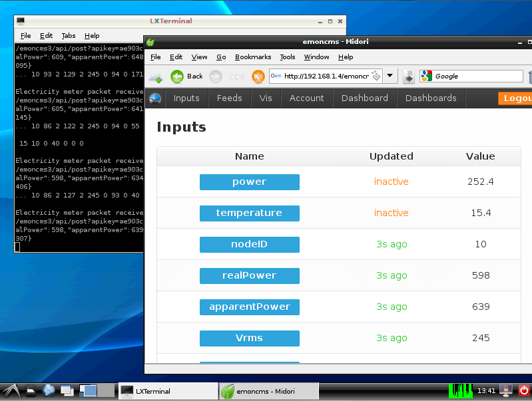Image resolution: width=532 pixels, height=401 pixels.
Task: Click the realPower row value 598
Action: point(481,275)
